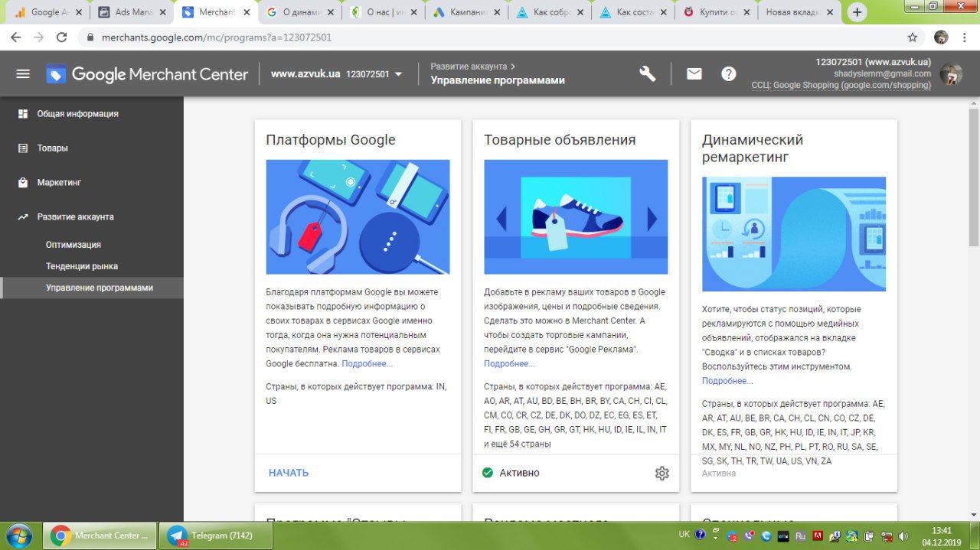Click the green Активно checkmark icon
Viewport: 980px width, 550px height.
point(488,473)
